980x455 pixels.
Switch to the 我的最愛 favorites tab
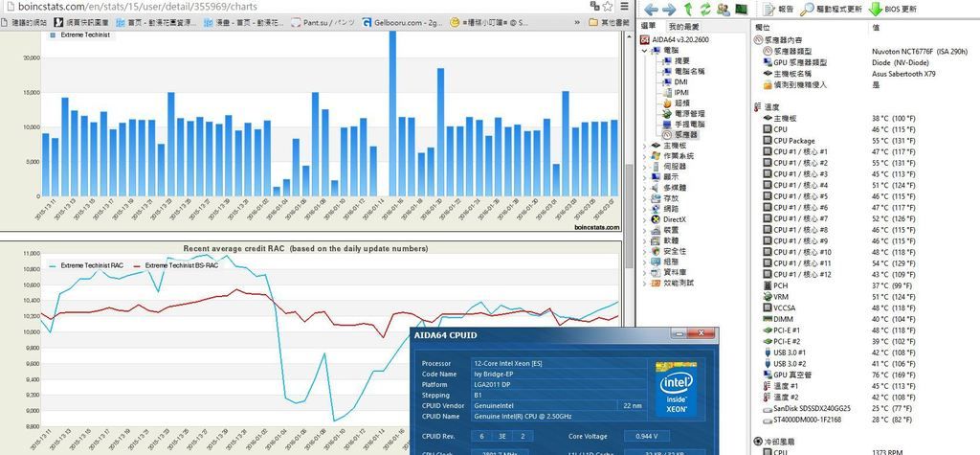pyautogui.click(x=683, y=27)
